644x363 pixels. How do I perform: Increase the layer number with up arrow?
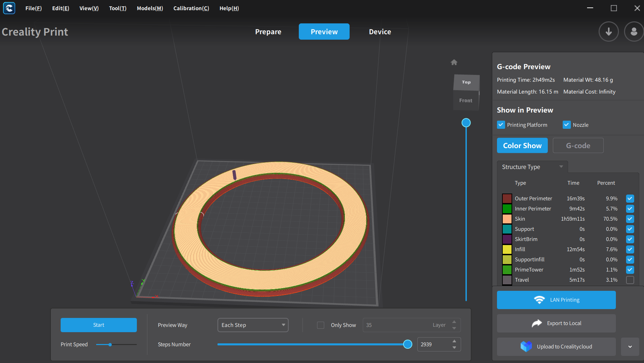point(454,322)
